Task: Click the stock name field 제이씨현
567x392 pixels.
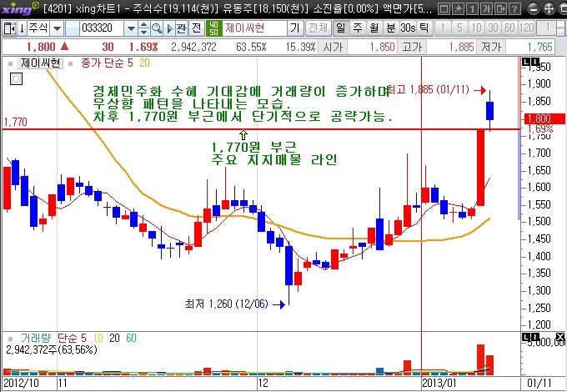Action: click(254, 28)
